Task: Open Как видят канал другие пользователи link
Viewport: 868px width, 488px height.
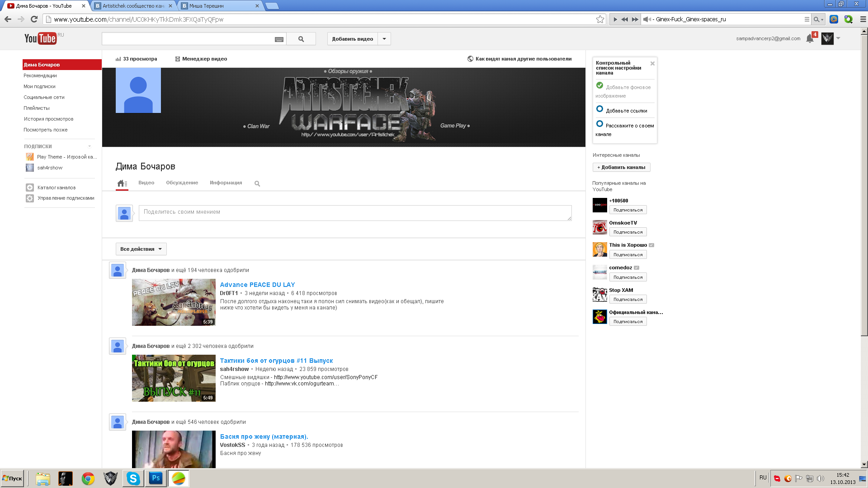Action: pos(519,59)
